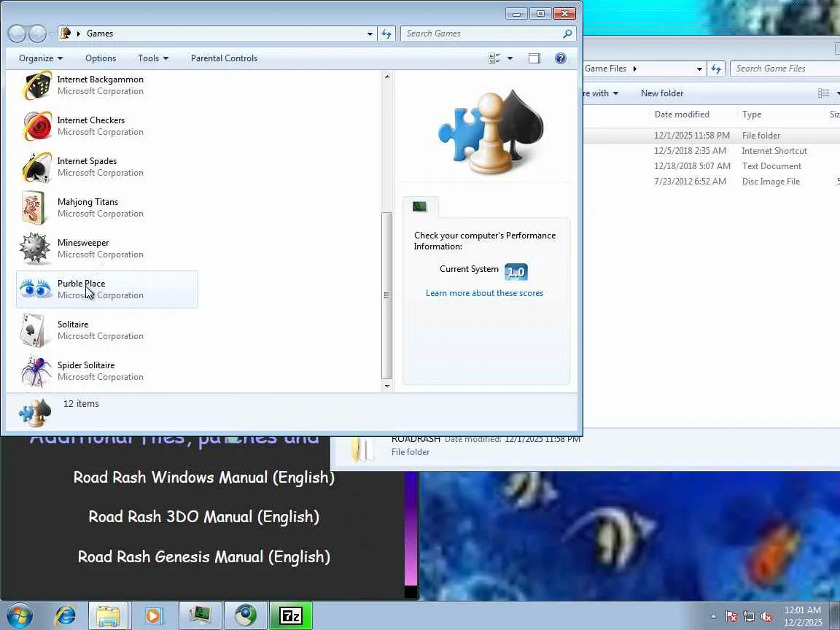Viewport: 840px width, 630px height.
Task: Open the Tools dropdown menu
Action: click(153, 58)
